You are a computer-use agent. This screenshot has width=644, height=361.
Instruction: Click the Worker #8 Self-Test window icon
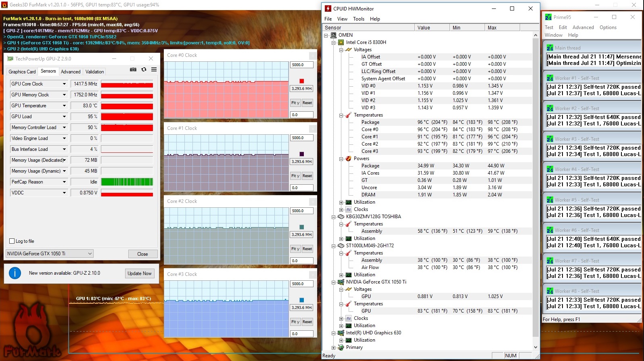pyautogui.click(x=550, y=291)
